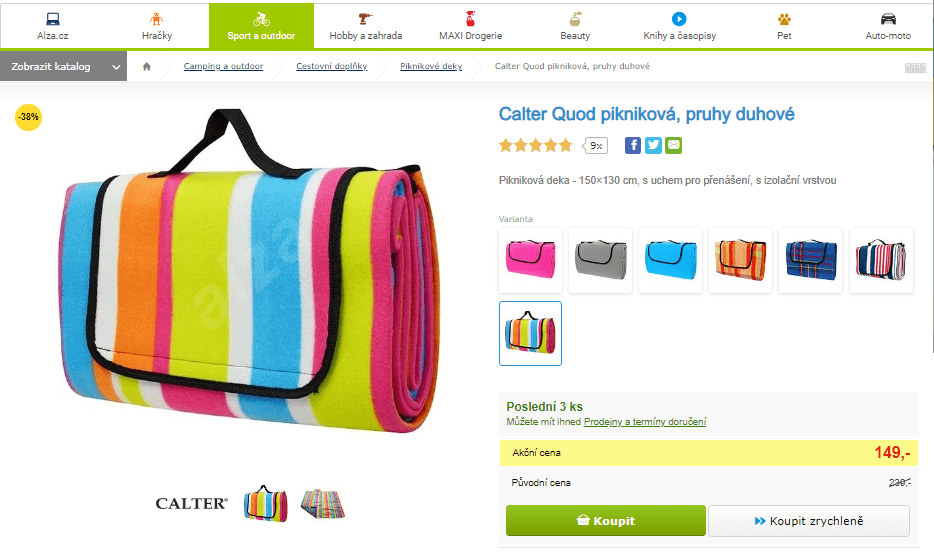Click the green Koupit button

606,521
